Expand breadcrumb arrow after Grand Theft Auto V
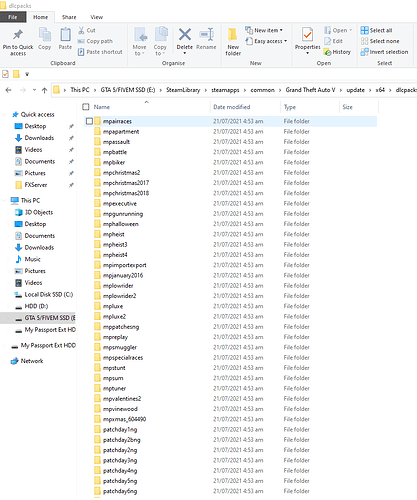417x500 pixels. tap(341, 90)
